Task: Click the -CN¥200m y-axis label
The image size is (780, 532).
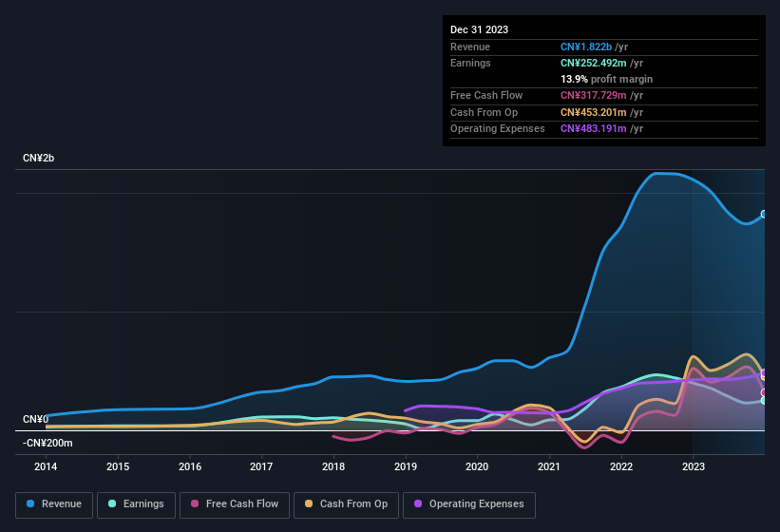Action: pos(48,443)
